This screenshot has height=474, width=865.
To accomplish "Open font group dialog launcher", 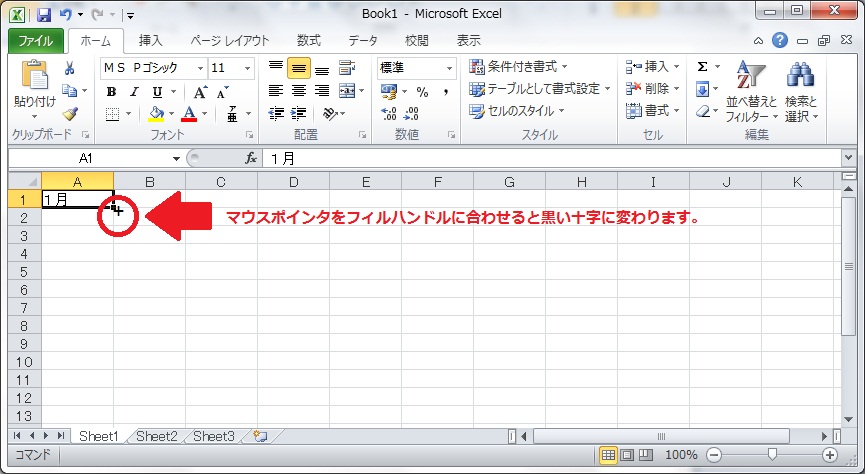I will tap(249, 135).
